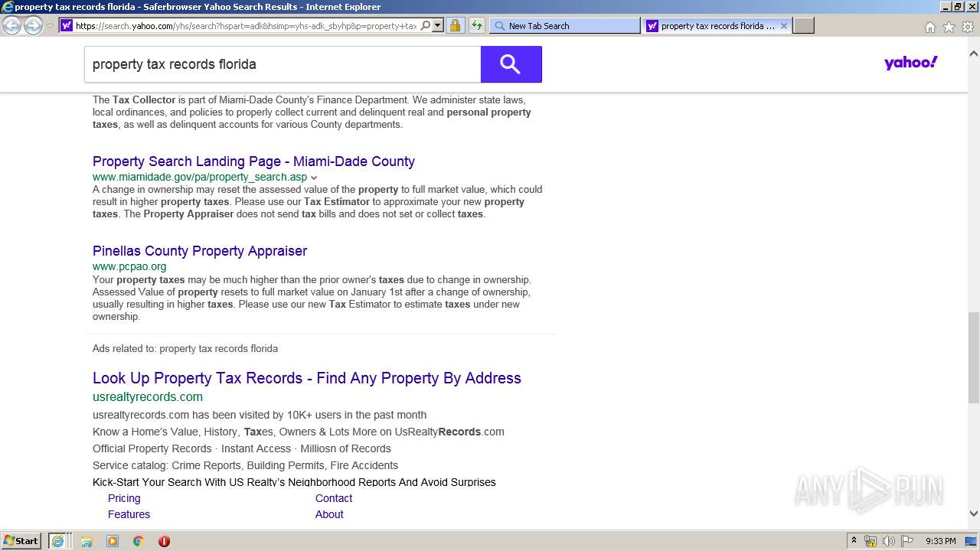Click Internet Explorer taskbar icon
Image resolution: width=980 pixels, height=551 pixels.
coord(59,540)
